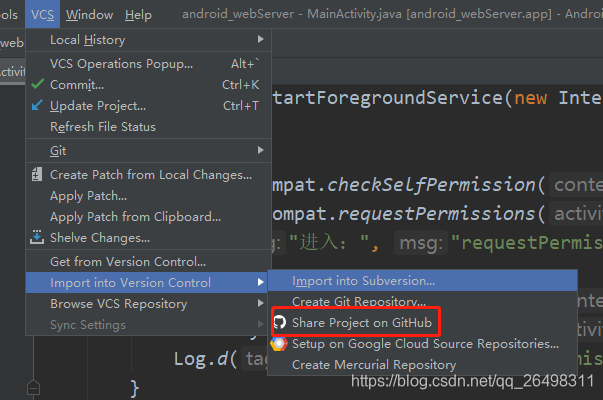The height and width of the screenshot is (400, 603).
Task: Select Create Mercurial Repository
Action: (423, 364)
